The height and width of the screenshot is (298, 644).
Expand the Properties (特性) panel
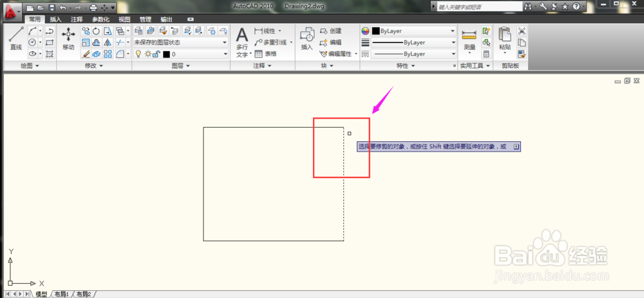click(406, 66)
